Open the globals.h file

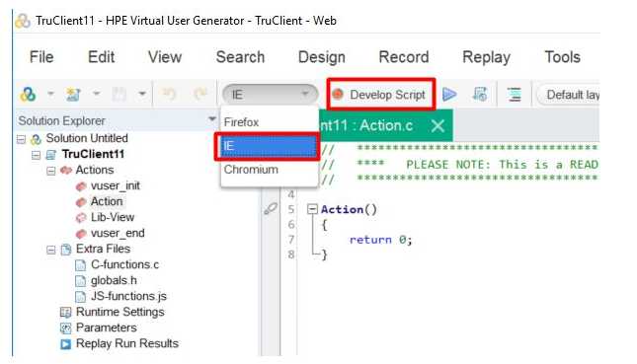[x=114, y=280]
